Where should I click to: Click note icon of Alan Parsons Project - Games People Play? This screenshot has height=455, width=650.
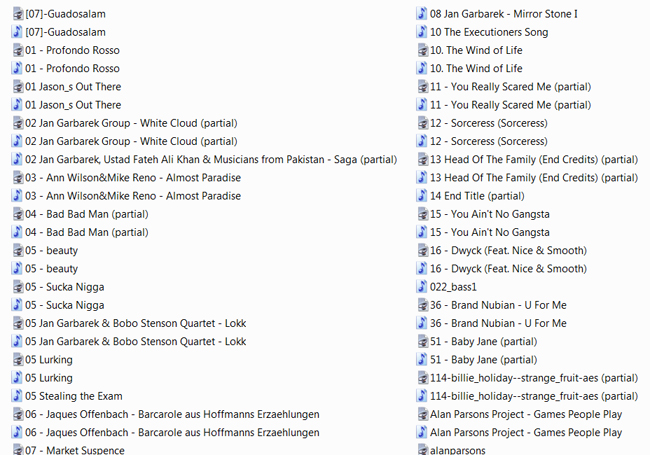tap(422, 433)
